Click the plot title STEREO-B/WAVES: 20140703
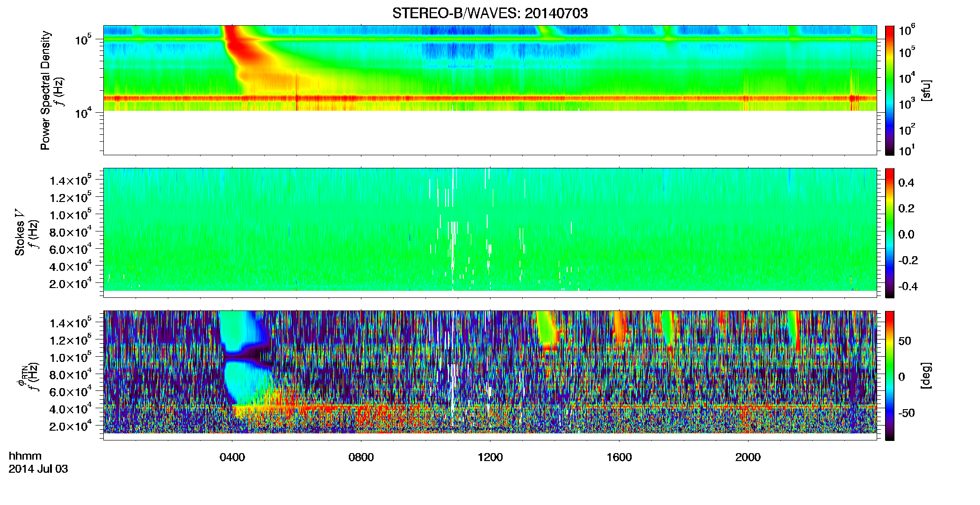Screen dimensions: 980x505 pos(490,14)
